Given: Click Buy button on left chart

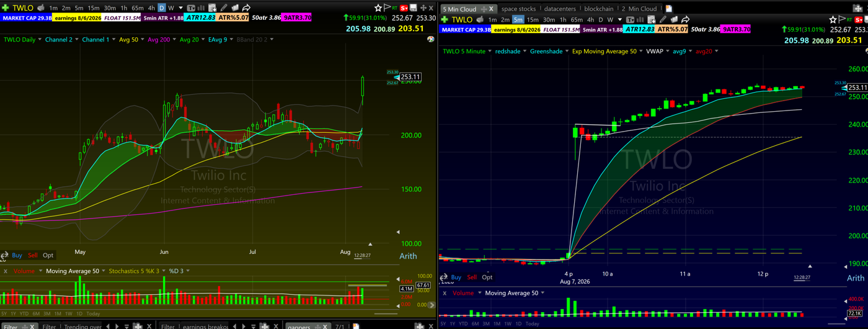Looking at the screenshot, I should click(x=17, y=255).
